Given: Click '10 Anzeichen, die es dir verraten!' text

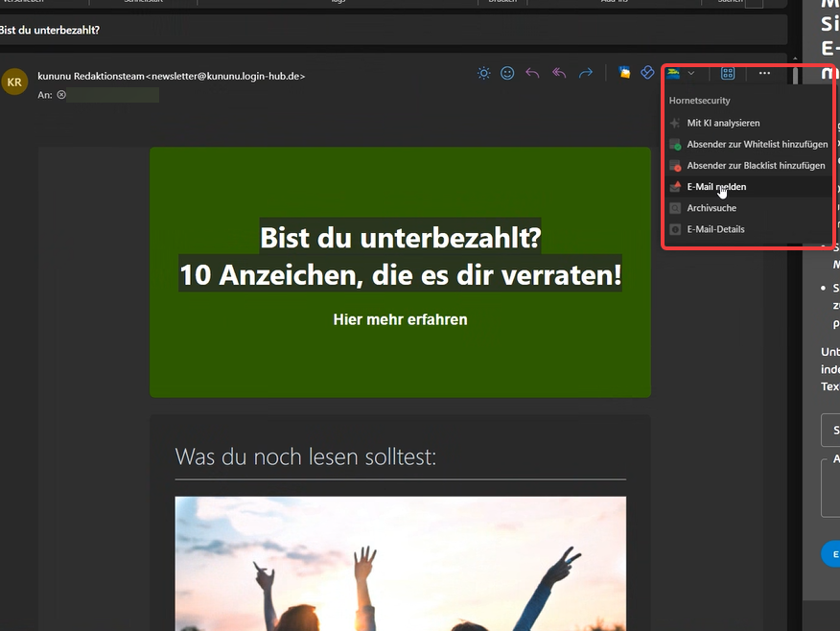Looking at the screenshot, I should 400,274.
